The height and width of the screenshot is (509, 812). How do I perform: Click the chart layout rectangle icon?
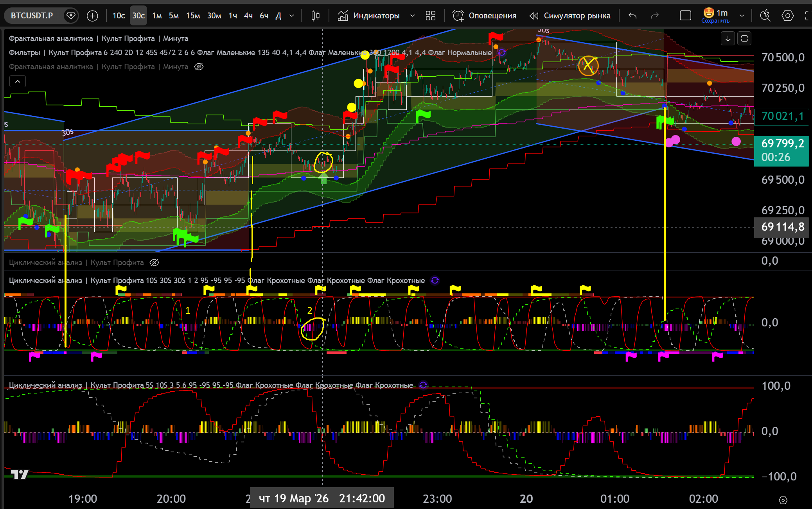[685, 16]
